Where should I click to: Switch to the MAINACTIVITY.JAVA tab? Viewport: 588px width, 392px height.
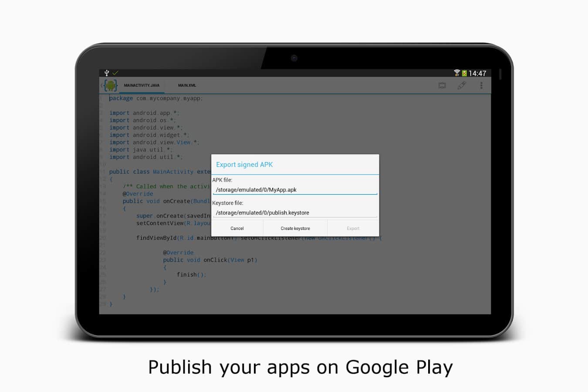pyautogui.click(x=142, y=85)
